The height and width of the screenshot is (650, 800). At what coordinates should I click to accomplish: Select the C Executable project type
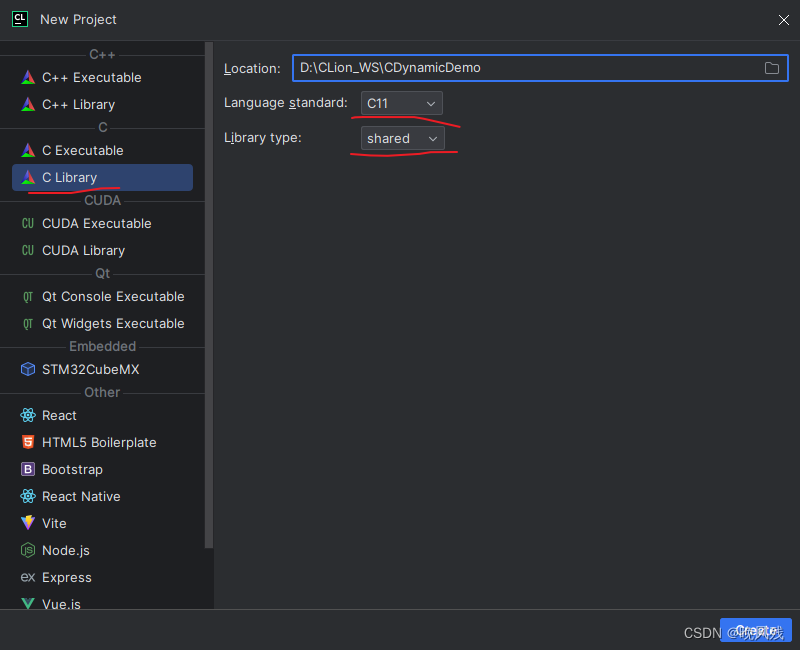point(102,151)
